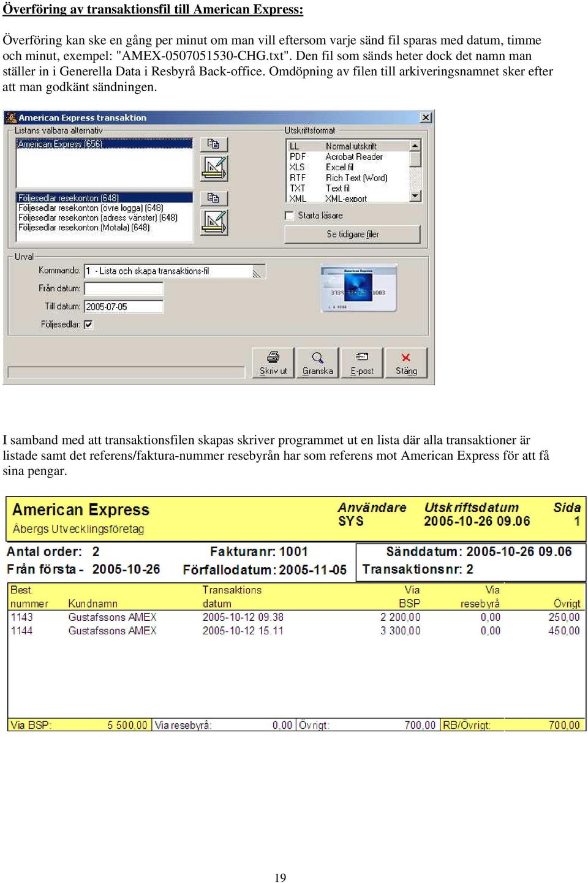Select Följesedlar resekonton (adress vänster) (648)
The width and height of the screenshot is (588, 883).
tap(104, 217)
